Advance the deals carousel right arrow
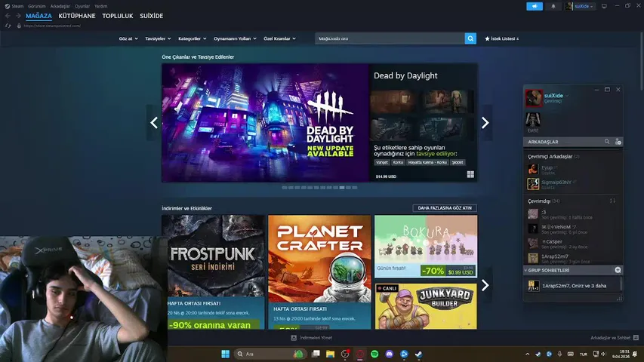644x362 pixels. (485, 285)
